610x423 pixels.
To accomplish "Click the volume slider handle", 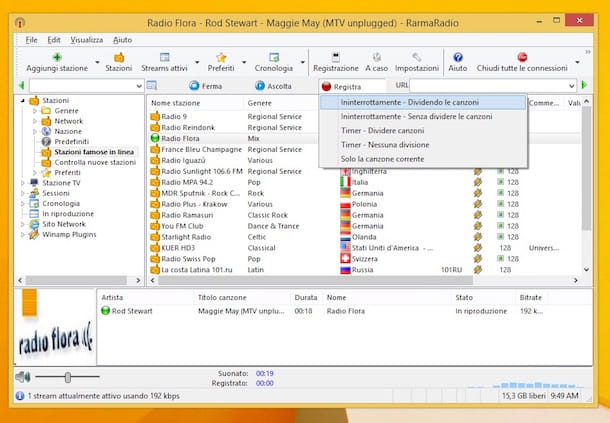I will [x=68, y=377].
